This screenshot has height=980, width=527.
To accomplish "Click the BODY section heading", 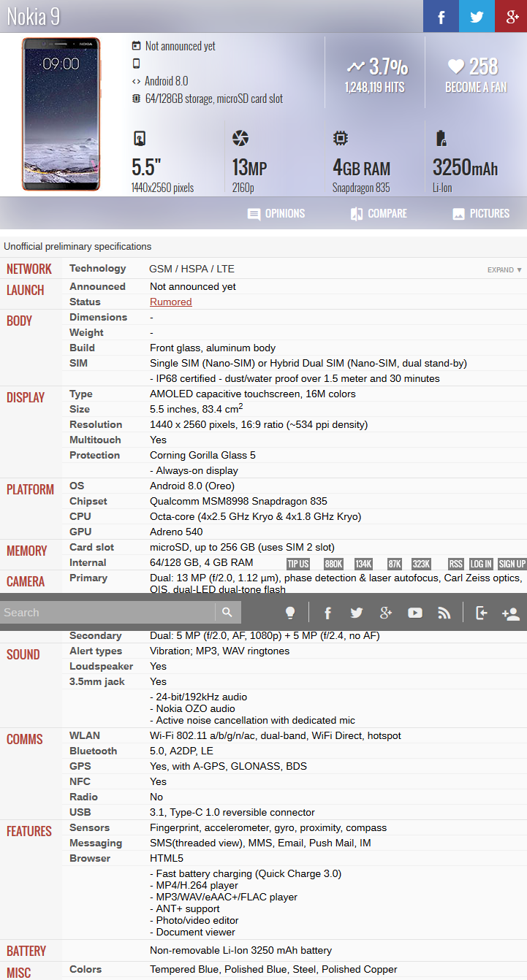I will point(20,321).
